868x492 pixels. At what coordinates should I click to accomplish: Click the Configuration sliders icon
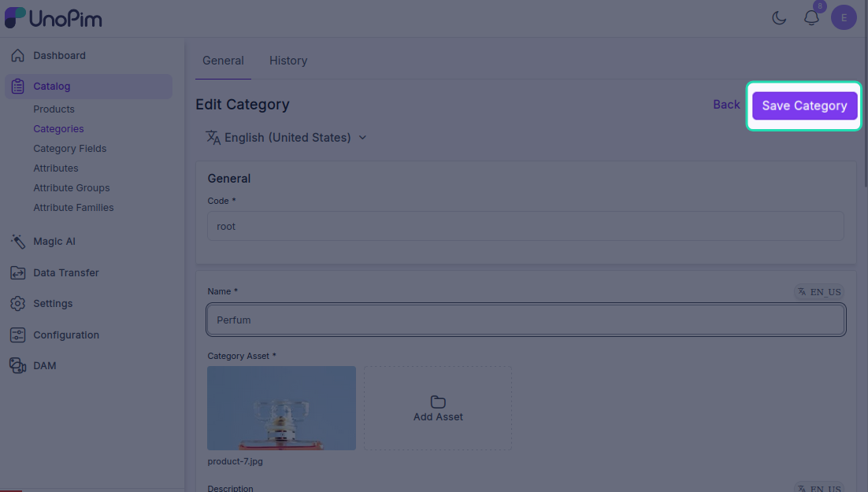[x=17, y=335]
